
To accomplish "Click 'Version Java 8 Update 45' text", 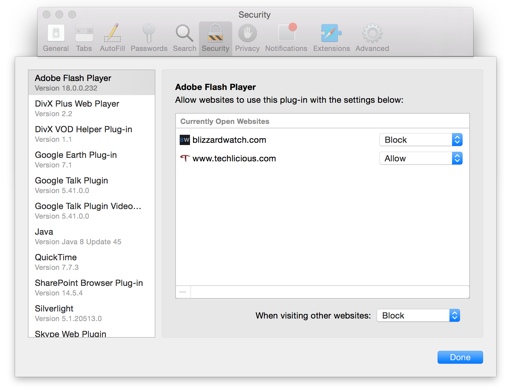I will (78, 242).
